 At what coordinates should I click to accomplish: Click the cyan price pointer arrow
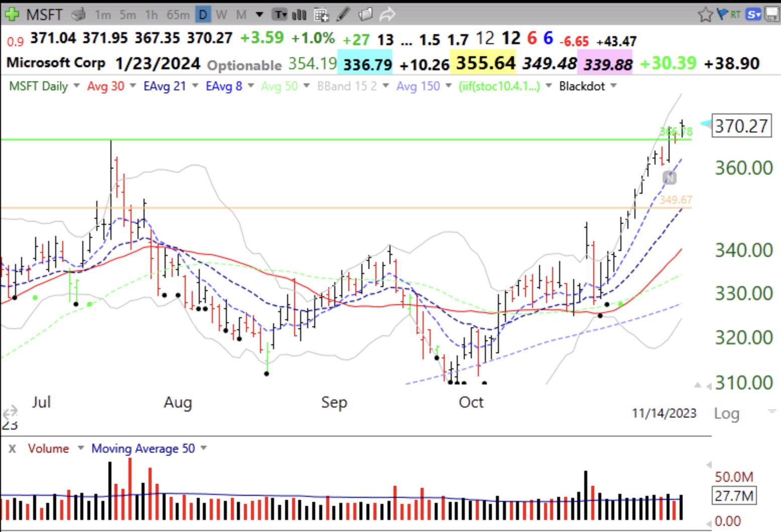(x=706, y=123)
